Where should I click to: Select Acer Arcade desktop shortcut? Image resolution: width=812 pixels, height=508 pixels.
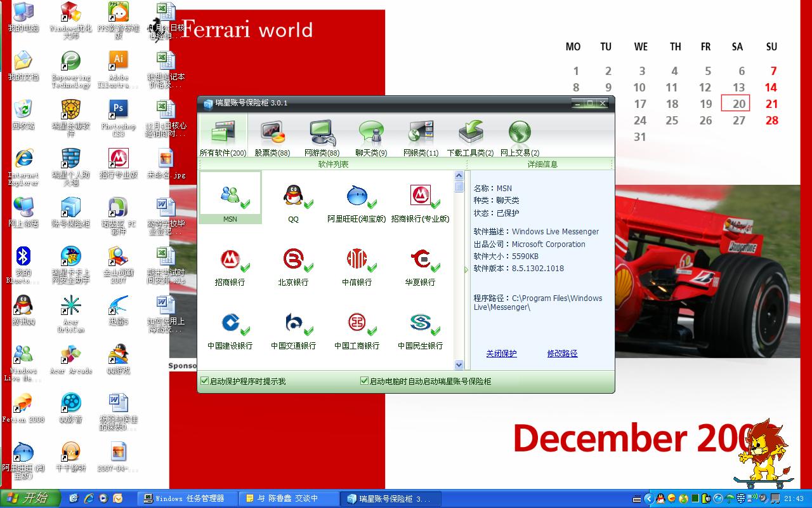pos(71,359)
